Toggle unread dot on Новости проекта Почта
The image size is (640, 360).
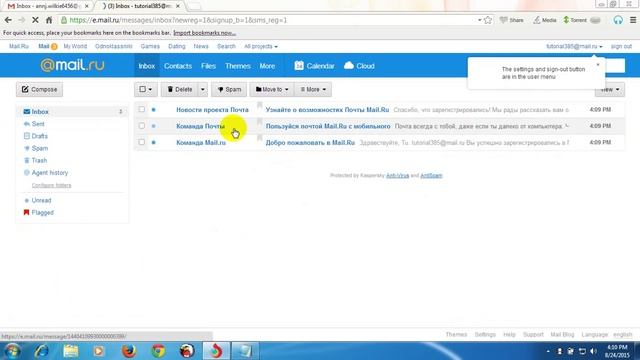pos(153,110)
